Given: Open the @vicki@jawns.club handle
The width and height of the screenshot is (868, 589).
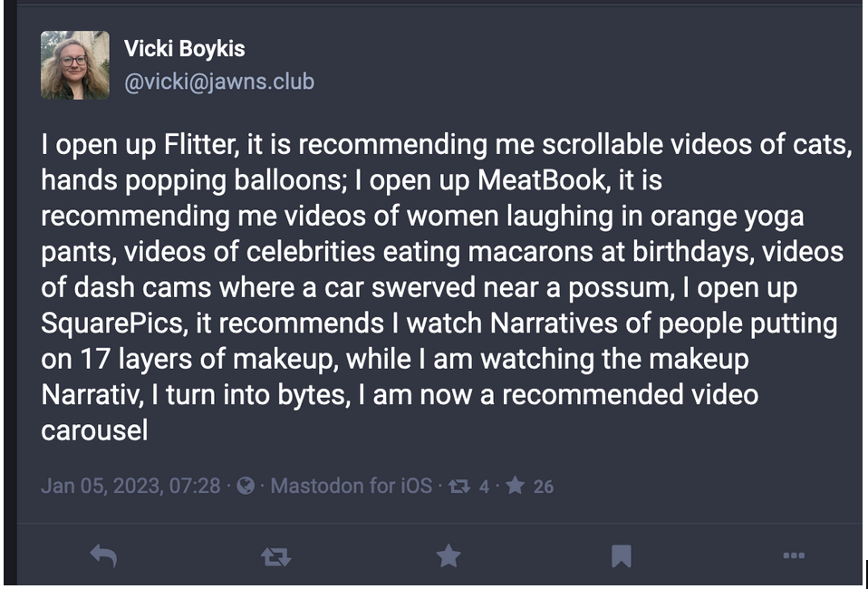Looking at the screenshot, I should pos(219,82).
